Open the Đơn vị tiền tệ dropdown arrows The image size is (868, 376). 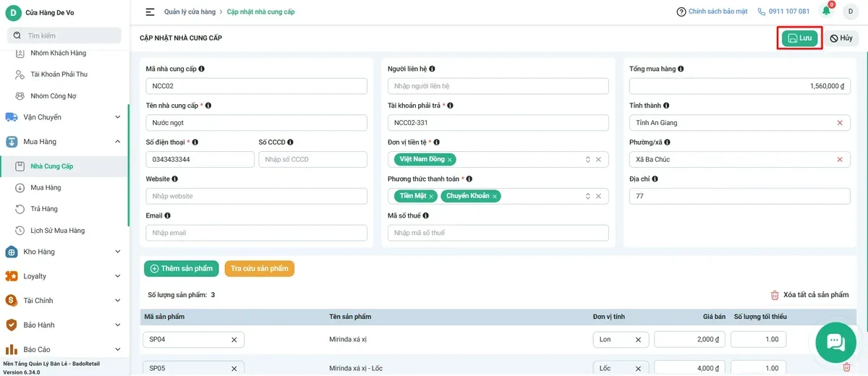[587, 160]
